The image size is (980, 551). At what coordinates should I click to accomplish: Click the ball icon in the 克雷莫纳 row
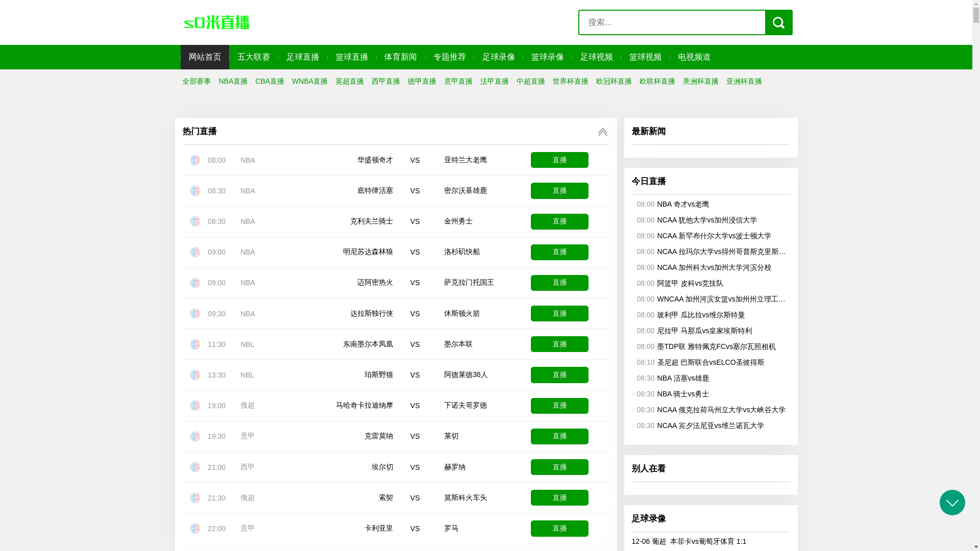[x=195, y=436]
